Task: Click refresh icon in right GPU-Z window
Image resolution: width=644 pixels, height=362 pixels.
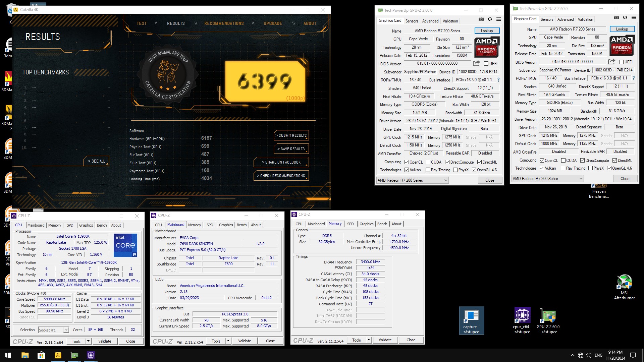Action: point(625,18)
